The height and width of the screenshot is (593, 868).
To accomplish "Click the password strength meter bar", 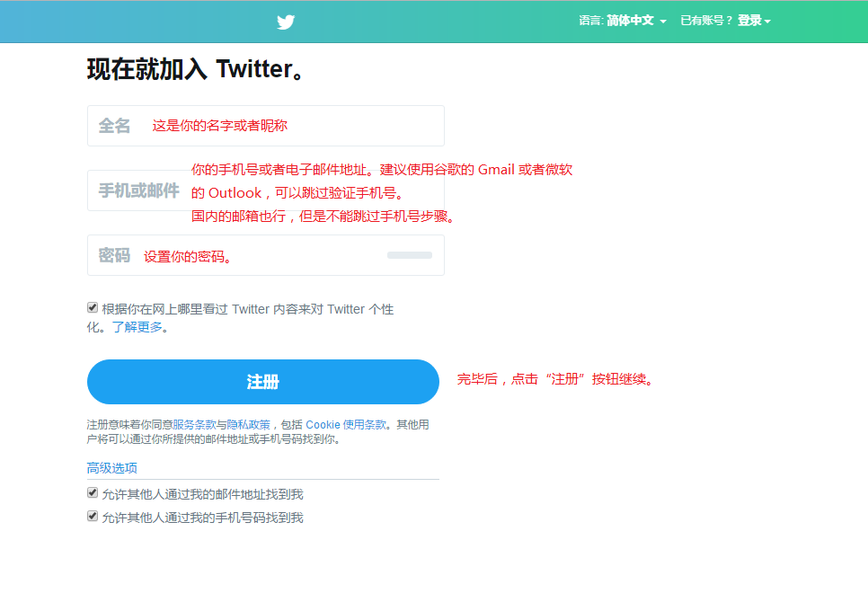I will pyautogui.click(x=410, y=255).
